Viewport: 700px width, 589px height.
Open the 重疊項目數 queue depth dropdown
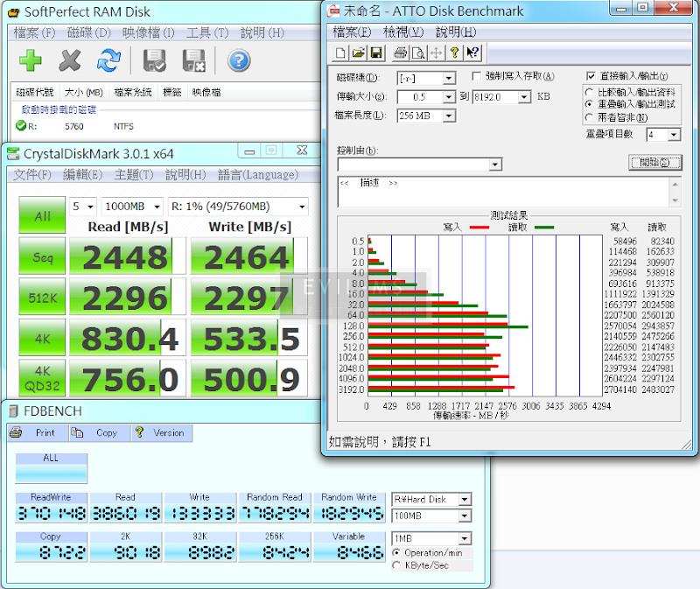click(674, 135)
